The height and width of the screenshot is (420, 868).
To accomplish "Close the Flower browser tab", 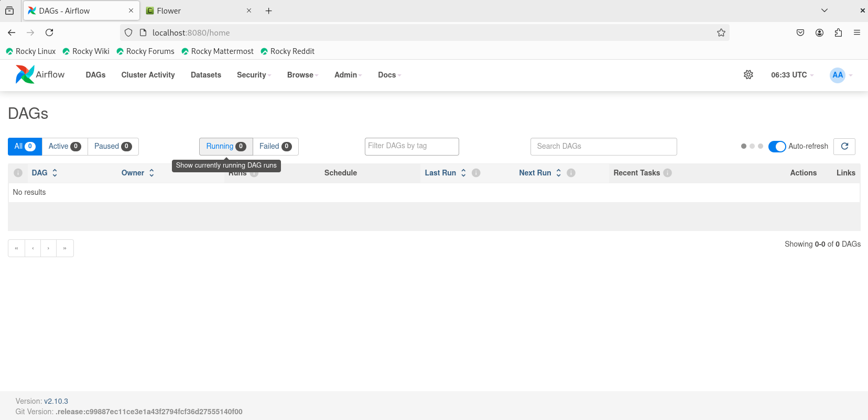I will point(249,10).
